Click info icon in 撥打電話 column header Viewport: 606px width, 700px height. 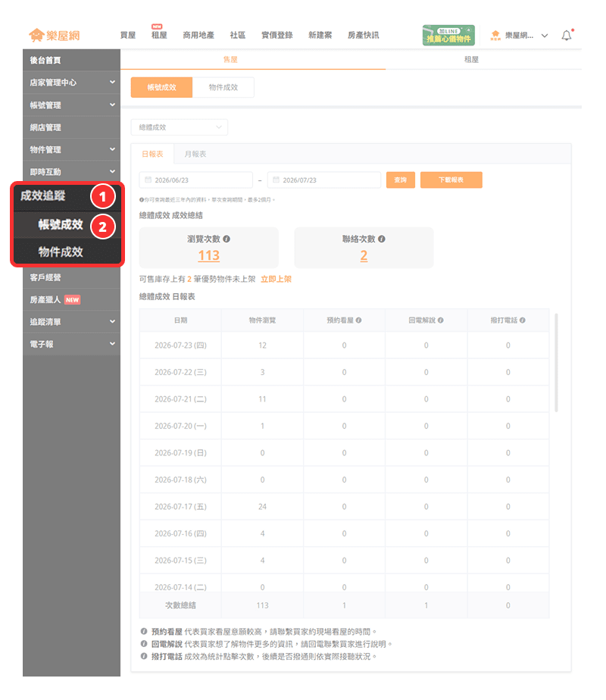(523, 320)
